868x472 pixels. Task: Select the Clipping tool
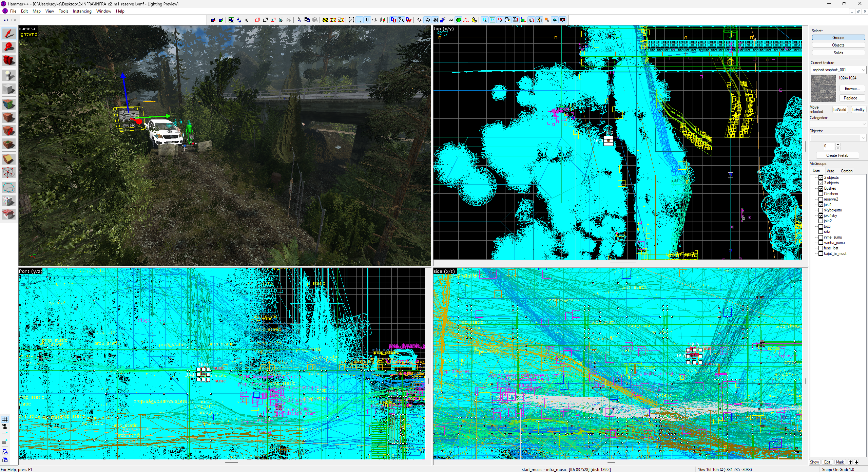tap(9, 159)
